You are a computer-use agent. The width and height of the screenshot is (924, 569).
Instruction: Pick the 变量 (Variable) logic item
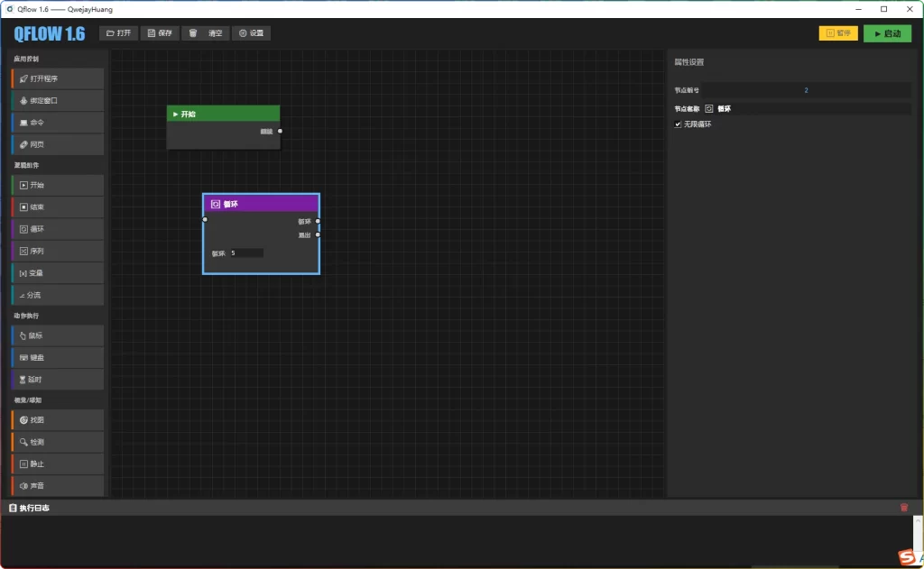(x=58, y=272)
